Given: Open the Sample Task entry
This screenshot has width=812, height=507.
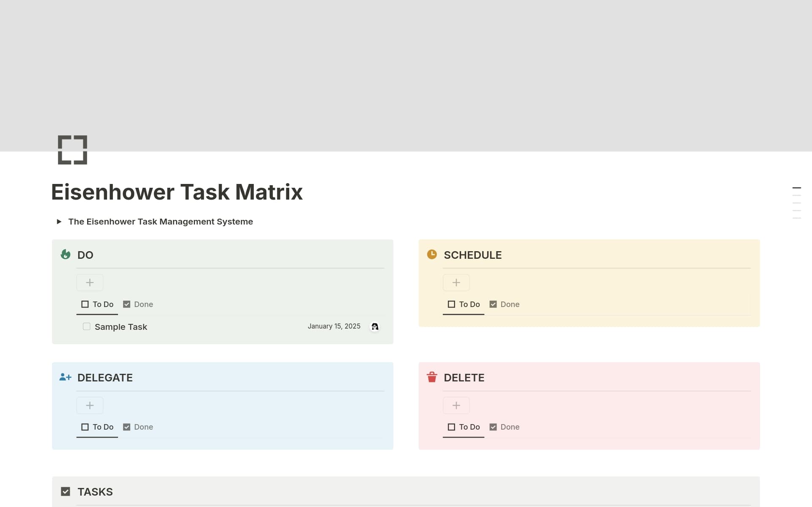Looking at the screenshot, I should click(x=121, y=326).
